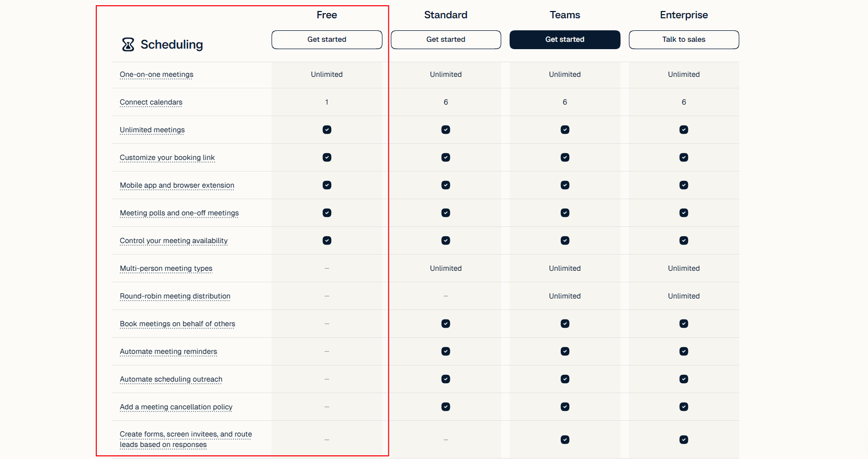Click Talk to sales button
Screen dimensions: 868x459
[684, 40]
